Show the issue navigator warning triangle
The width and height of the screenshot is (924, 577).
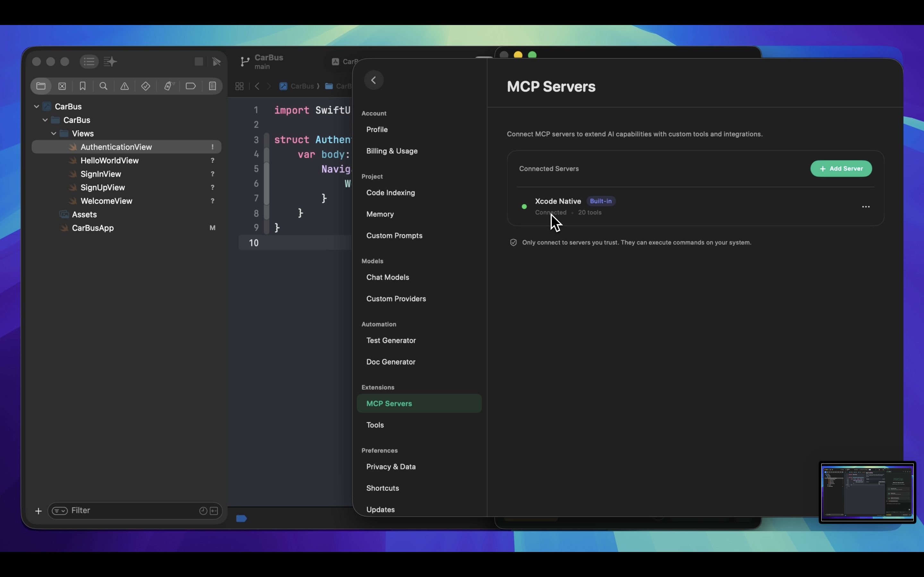point(124,86)
